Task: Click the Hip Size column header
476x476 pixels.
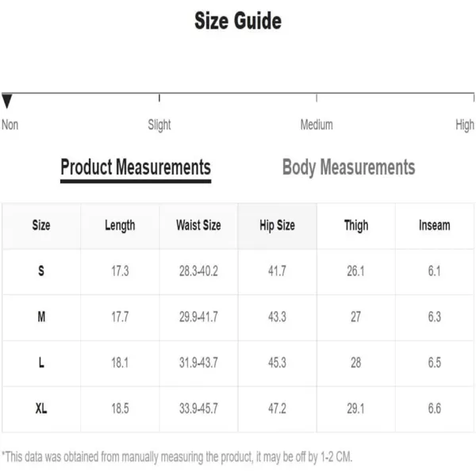Action: pyautogui.click(x=277, y=226)
